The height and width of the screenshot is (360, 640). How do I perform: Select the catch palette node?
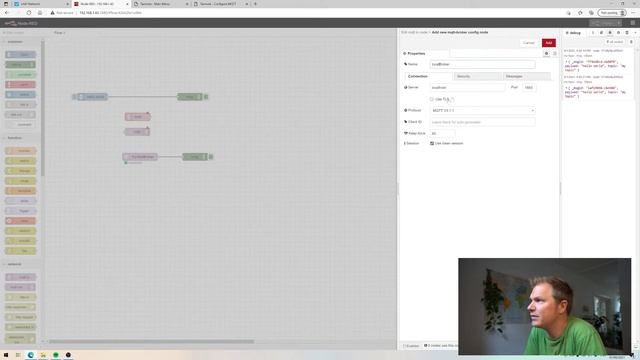20,84
